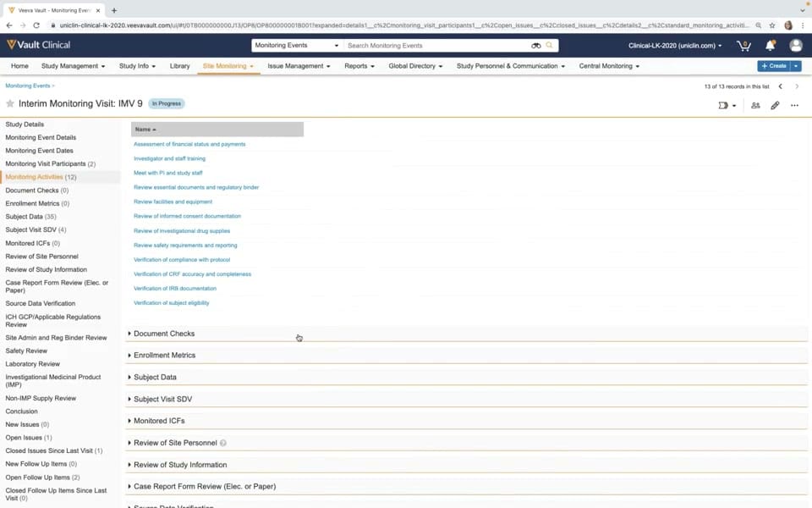The image size is (812, 508).
Task: Go to Safety Review in sidebar
Action: (26, 351)
